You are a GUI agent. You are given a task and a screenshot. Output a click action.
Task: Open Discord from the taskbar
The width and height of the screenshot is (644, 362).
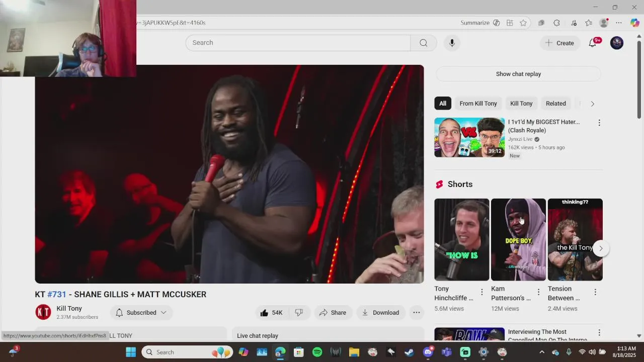[x=428, y=352]
